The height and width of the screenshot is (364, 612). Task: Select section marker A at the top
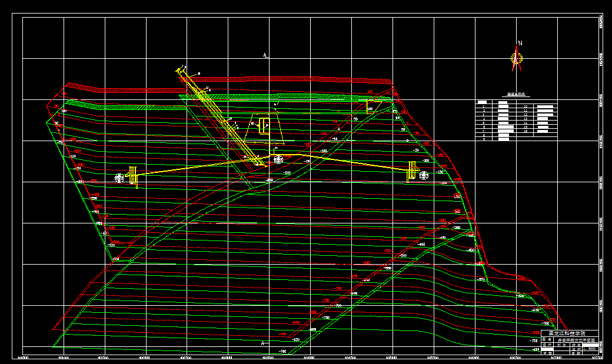point(265,55)
